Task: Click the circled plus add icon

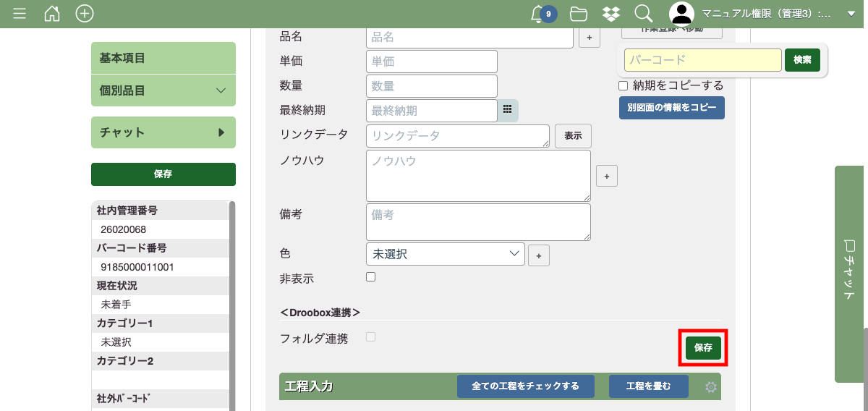Action: [x=85, y=14]
